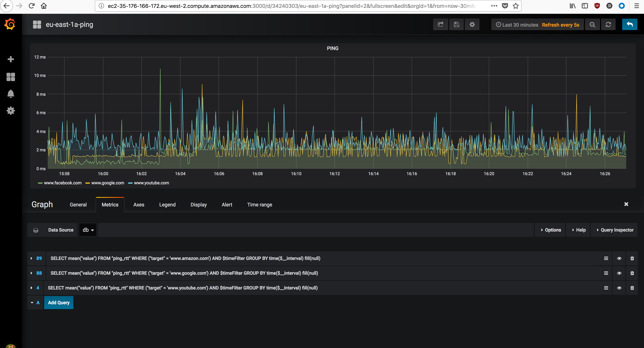Click the zoom out time range magnifier
644x348 pixels.
(592, 25)
